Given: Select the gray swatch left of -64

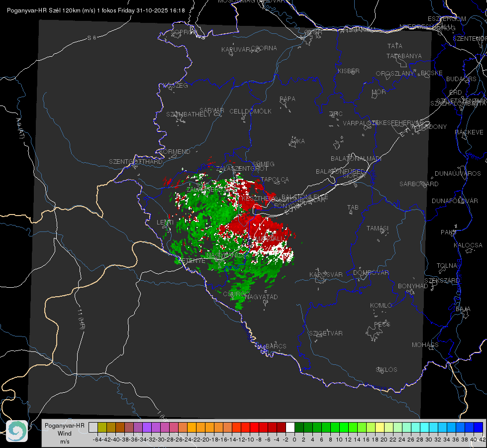Looking at the screenshot, I should tap(93, 427).
